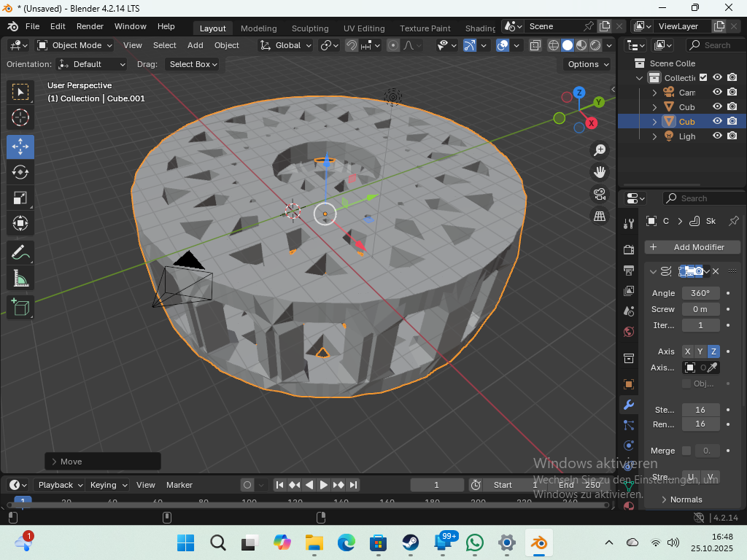Select the Y axis button for Screw
This screenshot has height=560, width=747.
(x=700, y=351)
